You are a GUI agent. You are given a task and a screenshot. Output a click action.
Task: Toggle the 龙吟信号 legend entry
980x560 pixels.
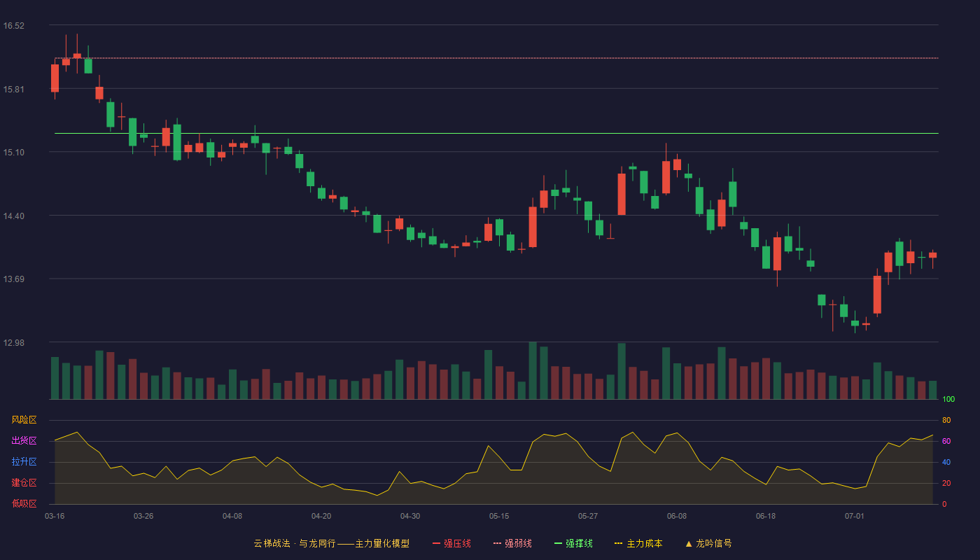[708, 543]
